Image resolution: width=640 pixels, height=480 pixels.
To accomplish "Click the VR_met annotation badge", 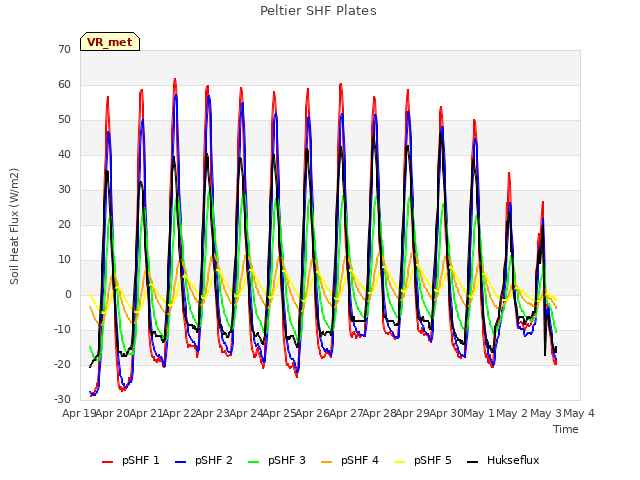I will 110,42.
